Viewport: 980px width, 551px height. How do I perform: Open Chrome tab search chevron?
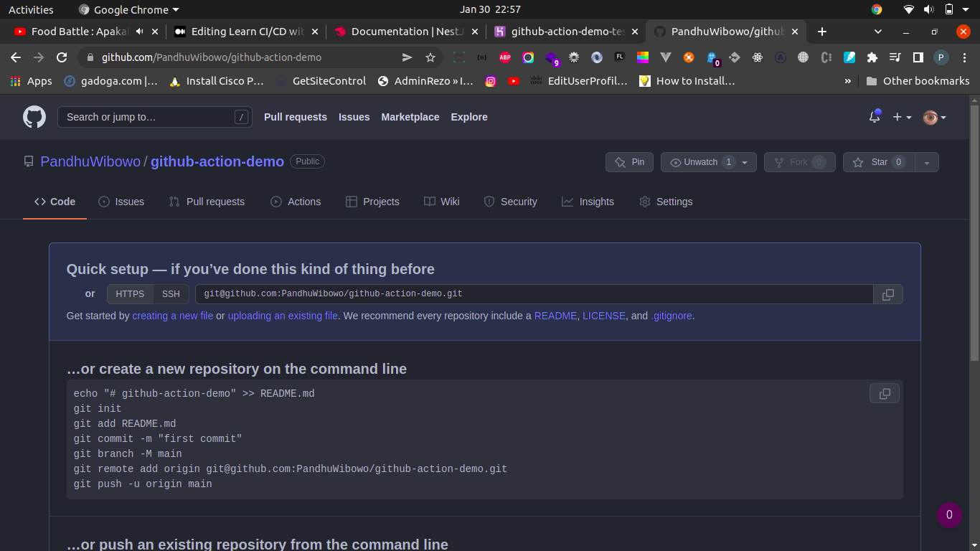pos(878,32)
